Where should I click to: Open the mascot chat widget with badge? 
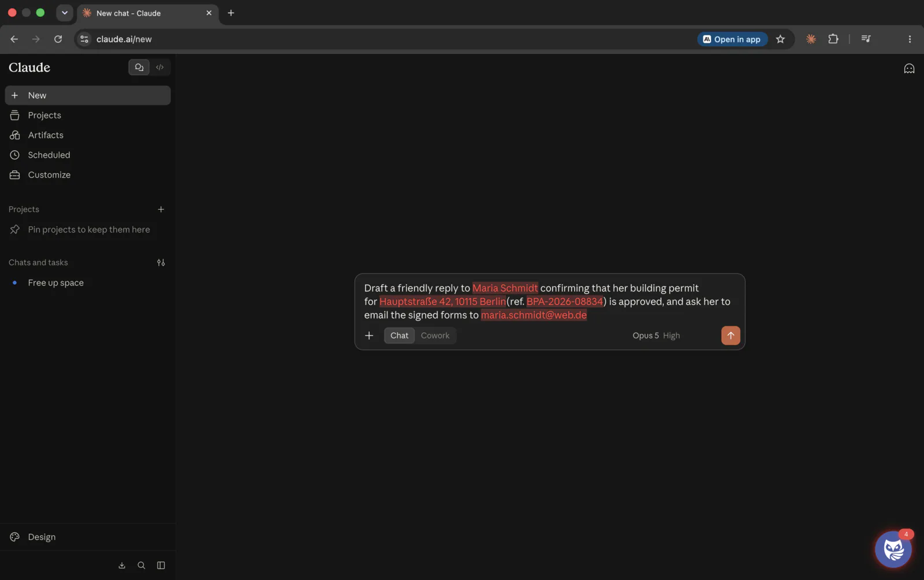(893, 549)
